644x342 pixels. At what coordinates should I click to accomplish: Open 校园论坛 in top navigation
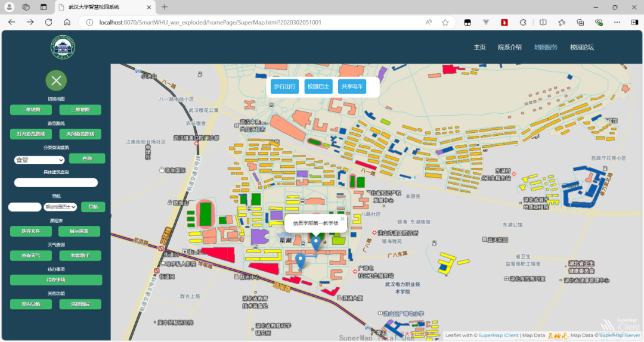[x=581, y=48]
